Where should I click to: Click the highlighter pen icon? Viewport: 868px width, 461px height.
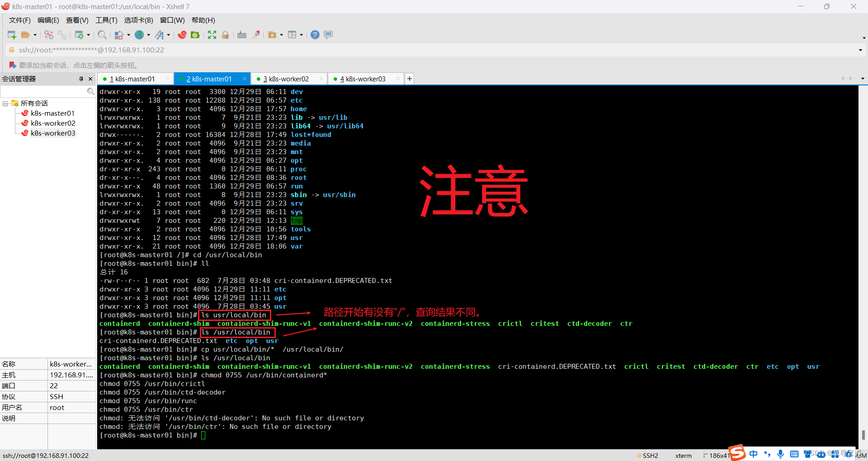click(x=255, y=35)
